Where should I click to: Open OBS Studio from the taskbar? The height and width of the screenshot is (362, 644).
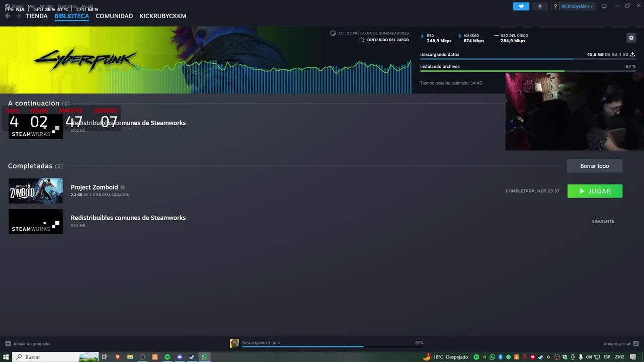(143, 357)
